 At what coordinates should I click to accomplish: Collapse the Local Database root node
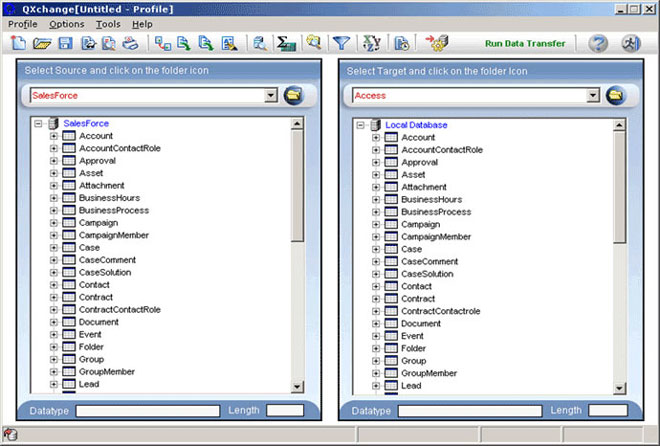(x=360, y=125)
